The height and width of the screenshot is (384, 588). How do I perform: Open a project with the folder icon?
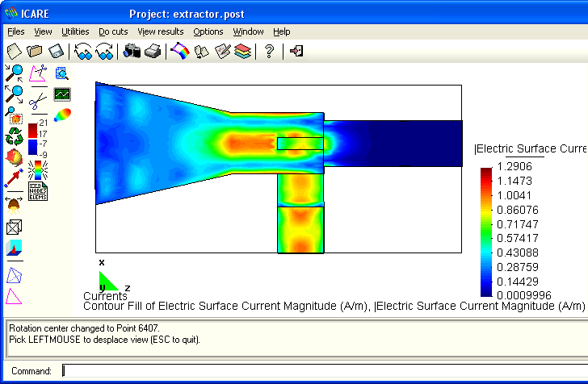34,52
